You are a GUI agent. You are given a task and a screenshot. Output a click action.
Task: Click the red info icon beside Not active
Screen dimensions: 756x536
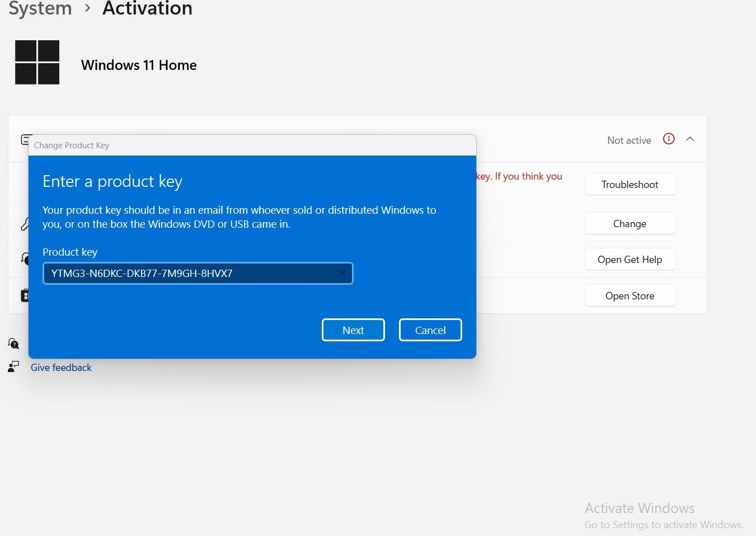(669, 139)
